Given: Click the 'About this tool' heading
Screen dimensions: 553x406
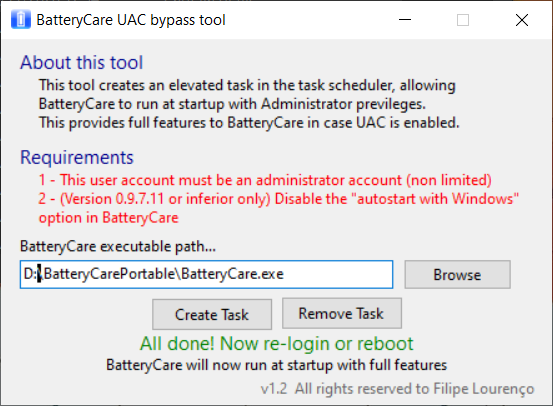Looking at the screenshot, I should (81, 62).
